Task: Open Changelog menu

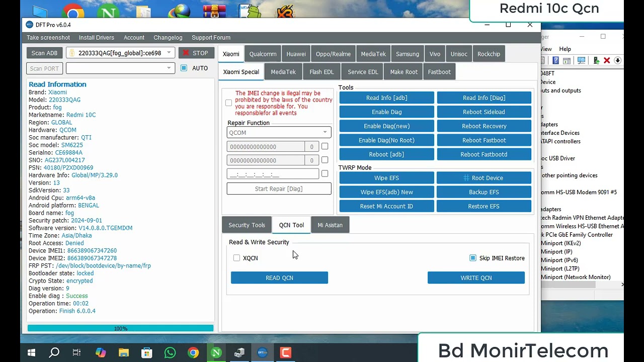Action: point(168,38)
